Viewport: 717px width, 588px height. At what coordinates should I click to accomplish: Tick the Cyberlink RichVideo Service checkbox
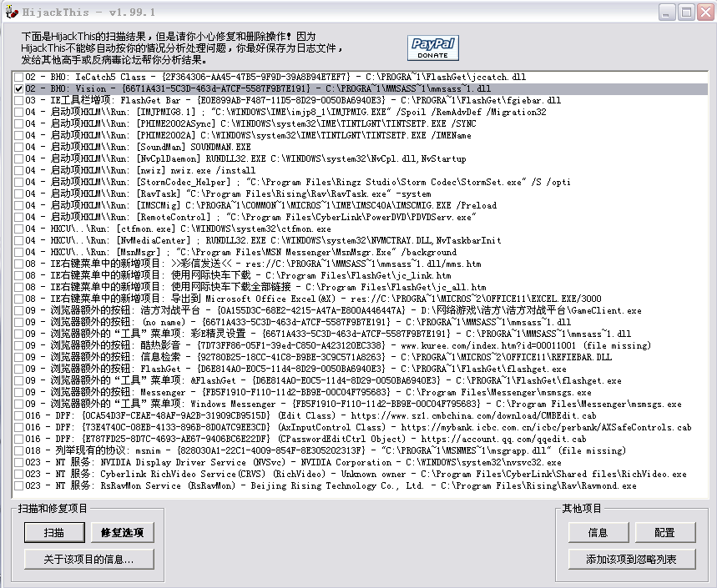coord(18,474)
